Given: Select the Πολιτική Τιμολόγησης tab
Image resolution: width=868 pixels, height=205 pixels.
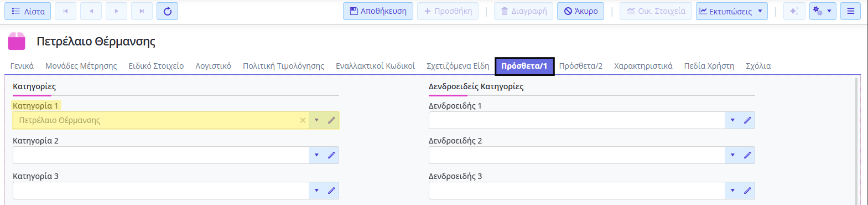Looking at the screenshot, I should 283,66.
